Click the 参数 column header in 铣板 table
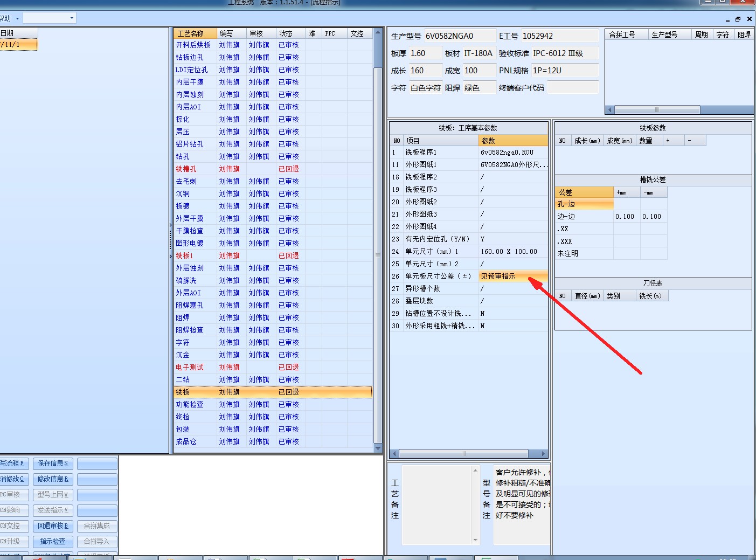The height and width of the screenshot is (560, 756). 512,141
